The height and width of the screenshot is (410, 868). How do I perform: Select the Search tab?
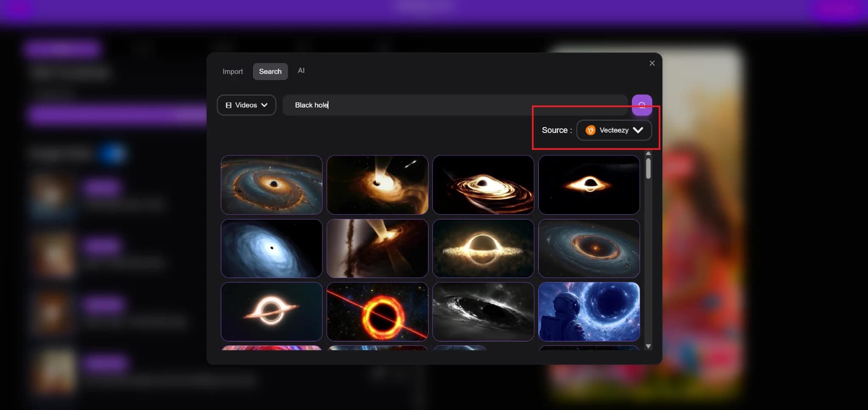point(270,71)
